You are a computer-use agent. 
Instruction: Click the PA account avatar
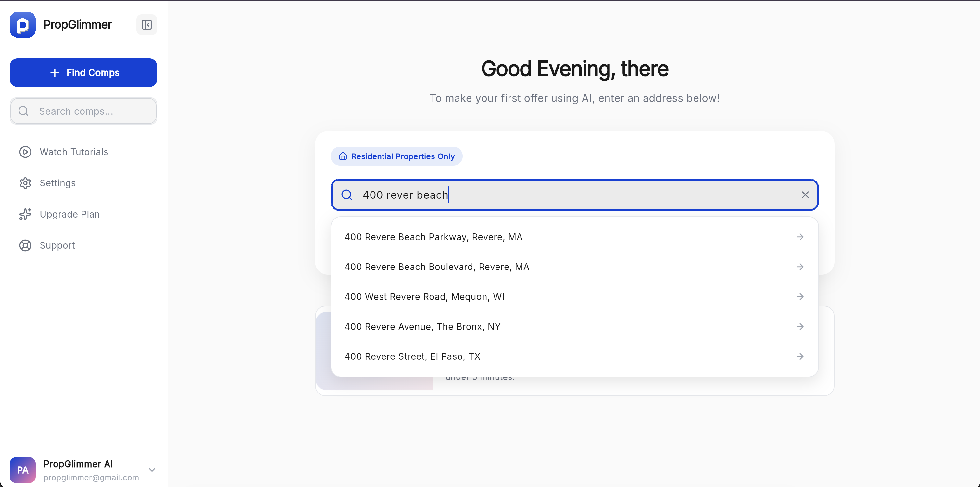[22, 470]
